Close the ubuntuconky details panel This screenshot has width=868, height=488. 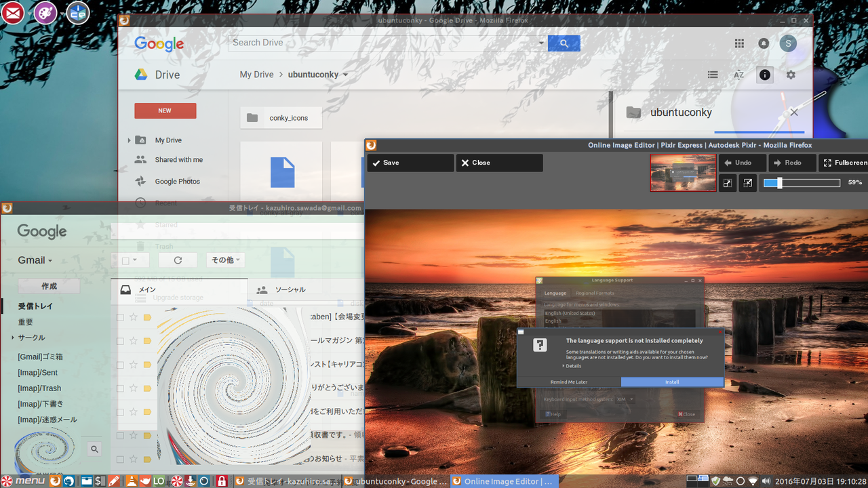pos(794,113)
